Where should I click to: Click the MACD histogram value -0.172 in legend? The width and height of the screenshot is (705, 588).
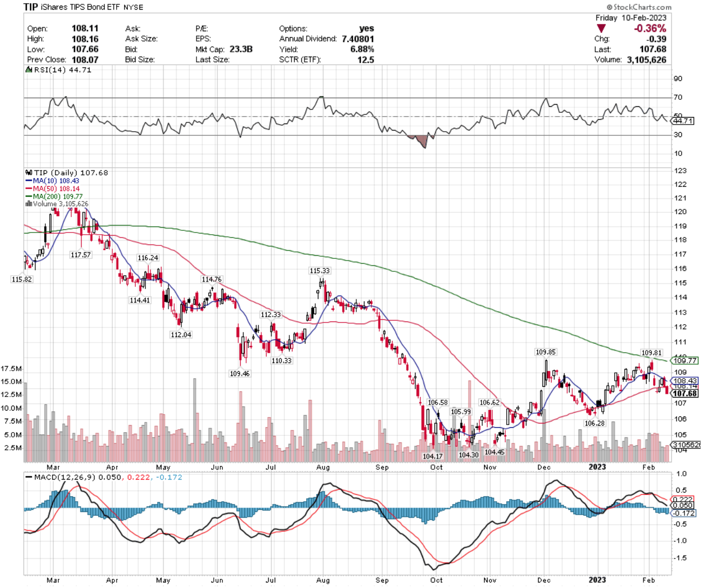[x=170, y=477]
